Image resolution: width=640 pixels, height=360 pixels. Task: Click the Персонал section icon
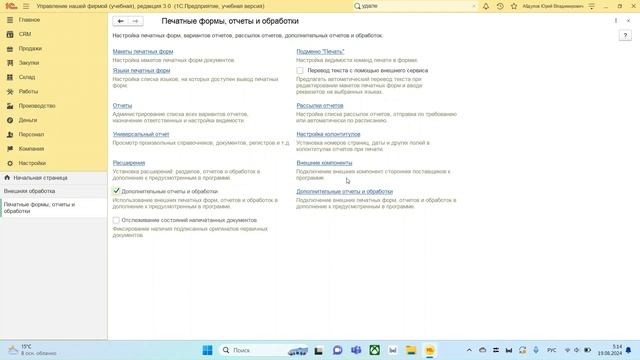10,134
